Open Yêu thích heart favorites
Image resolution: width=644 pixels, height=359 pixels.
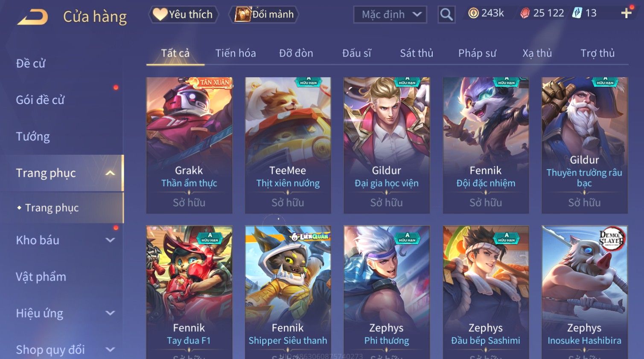(x=184, y=14)
